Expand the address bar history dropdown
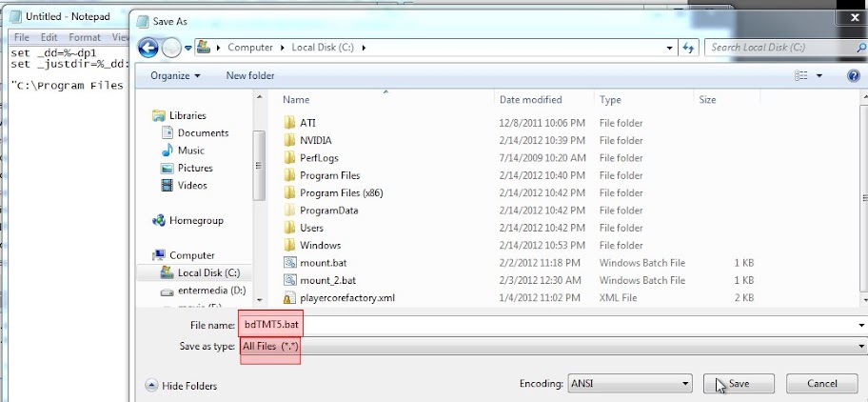The height and width of the screenshot is (402, 868). 670,48
